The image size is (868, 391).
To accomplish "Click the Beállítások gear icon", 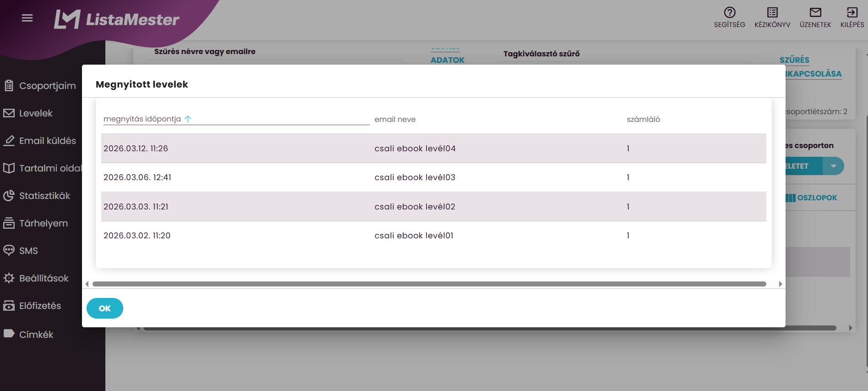I will [9, 278].
